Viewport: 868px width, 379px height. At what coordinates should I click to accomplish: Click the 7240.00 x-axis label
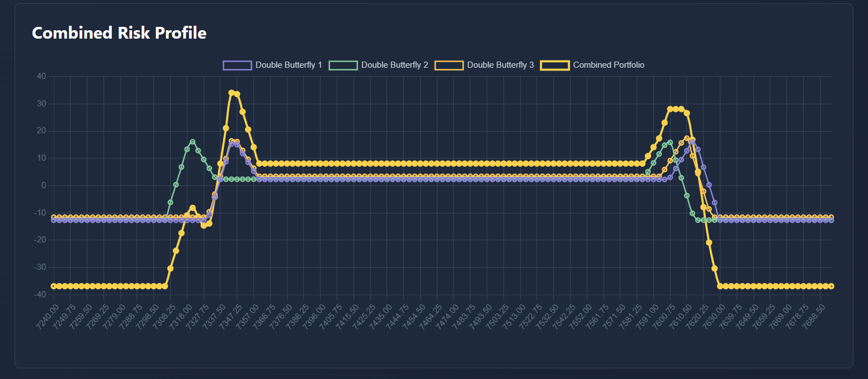[46, 312]
